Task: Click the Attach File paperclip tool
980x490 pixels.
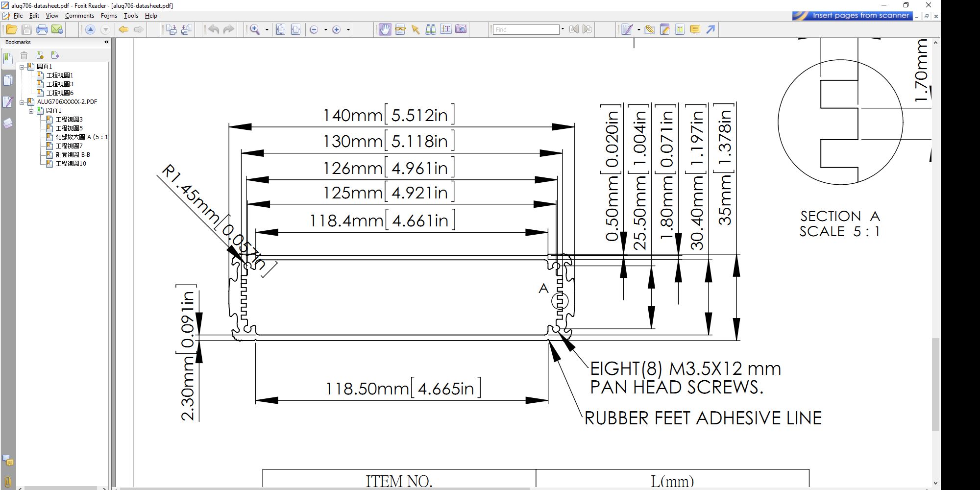Action: coord(650,29)
